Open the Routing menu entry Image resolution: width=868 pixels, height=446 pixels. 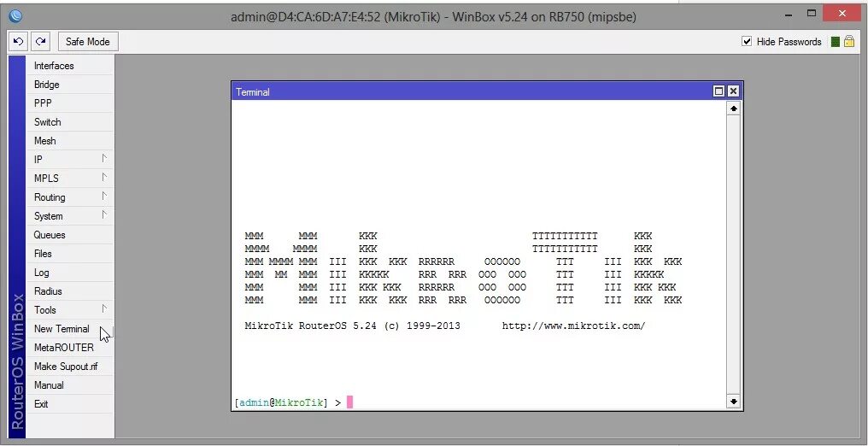[x=70, y=197]
